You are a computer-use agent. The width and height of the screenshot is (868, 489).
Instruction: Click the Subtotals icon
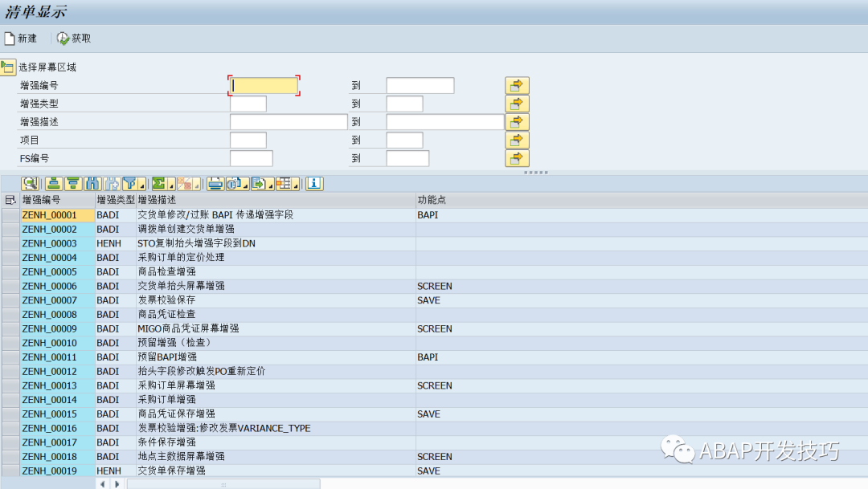point(185,184)
